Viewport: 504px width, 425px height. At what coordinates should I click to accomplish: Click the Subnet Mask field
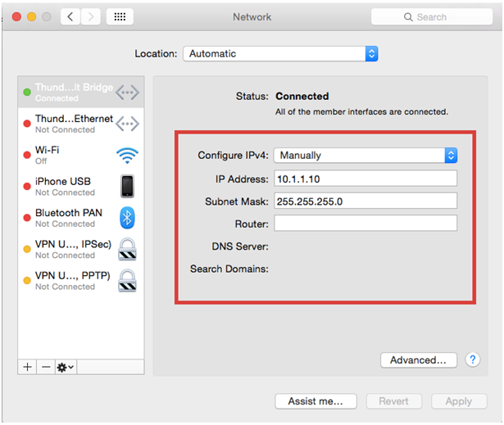(x=365, y=201)
